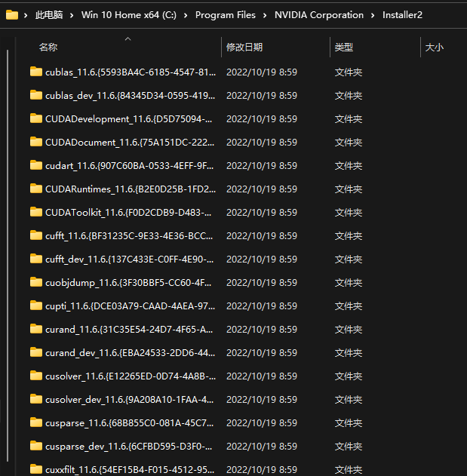Click CUDADevelopment_11.6 folder icon
The width and height of the screenshot is (467, 476).
(x=36, y=118)
